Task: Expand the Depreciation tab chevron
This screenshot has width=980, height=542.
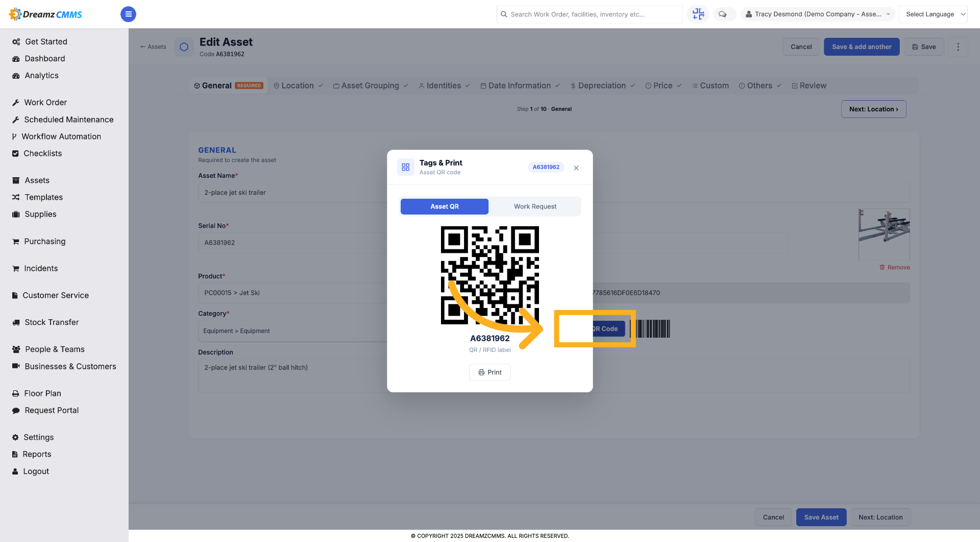Action: tap(632, 86)
